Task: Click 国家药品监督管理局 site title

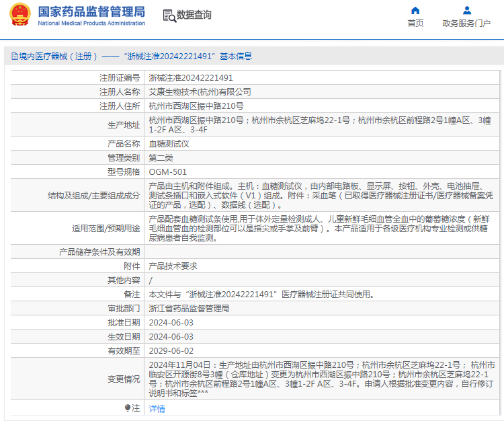Action: pos(91,11)
